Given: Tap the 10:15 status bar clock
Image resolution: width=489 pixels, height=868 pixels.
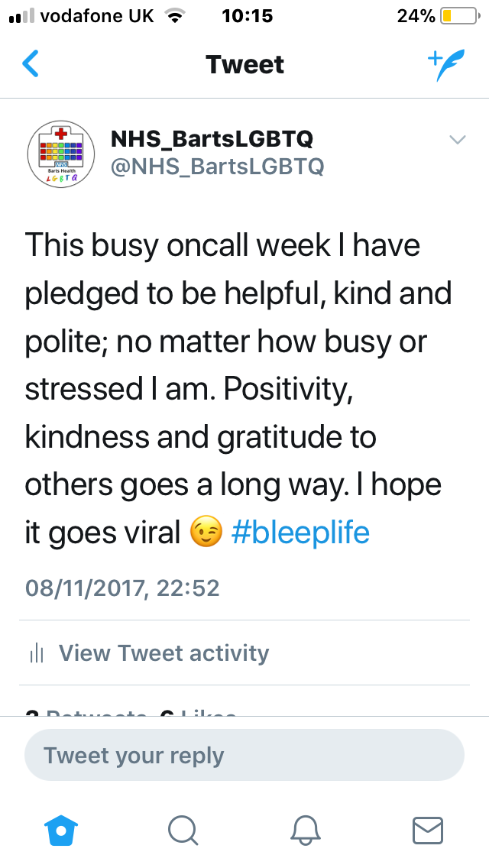Looking at the screenshot, I should point(247,16).
